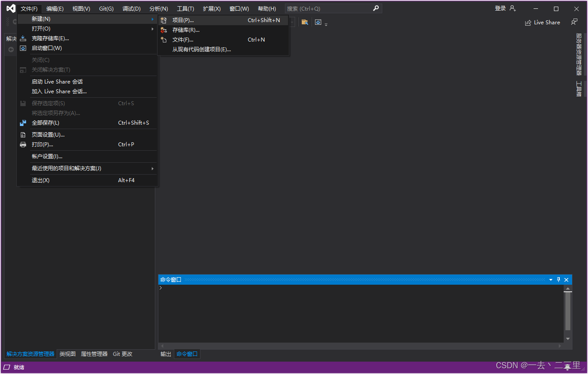Click the new project icon beside 项目(P)...

coord(164,20)
